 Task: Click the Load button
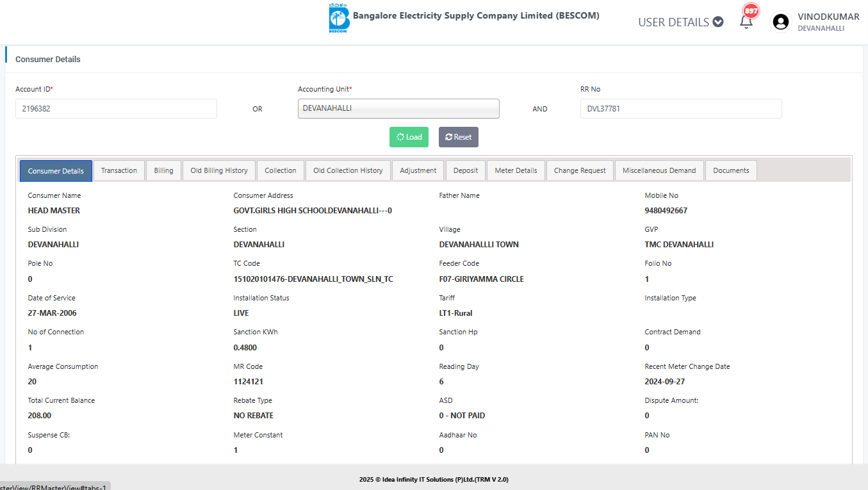[x=409, y=137]
